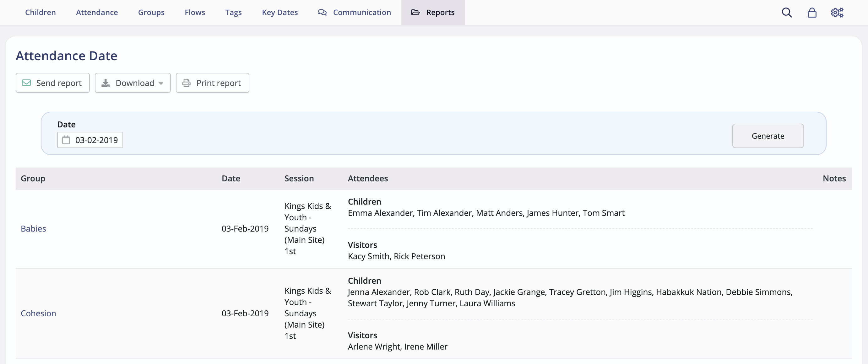Image resolution: width=868 pixels, height=364 pixels.
Task: Click the folder icon beside Reports
Action: (x=415, y=13)
